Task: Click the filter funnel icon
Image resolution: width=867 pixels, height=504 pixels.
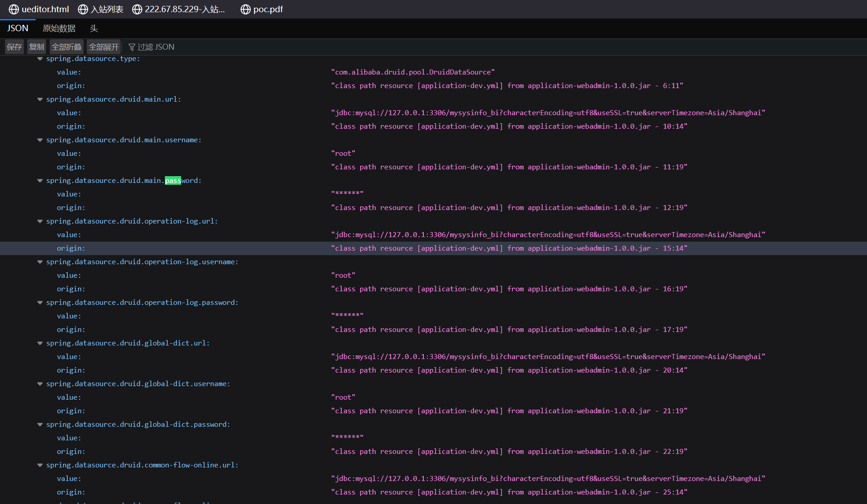Action: [x=132, y=47]
